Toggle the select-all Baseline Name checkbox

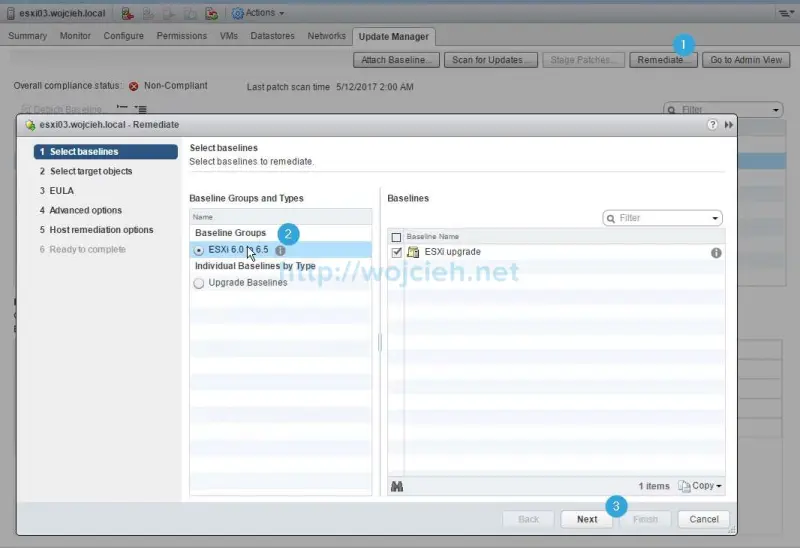396,237
